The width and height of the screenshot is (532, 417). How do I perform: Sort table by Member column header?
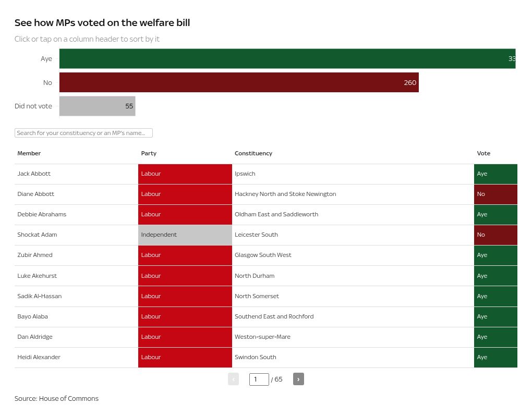29,153
